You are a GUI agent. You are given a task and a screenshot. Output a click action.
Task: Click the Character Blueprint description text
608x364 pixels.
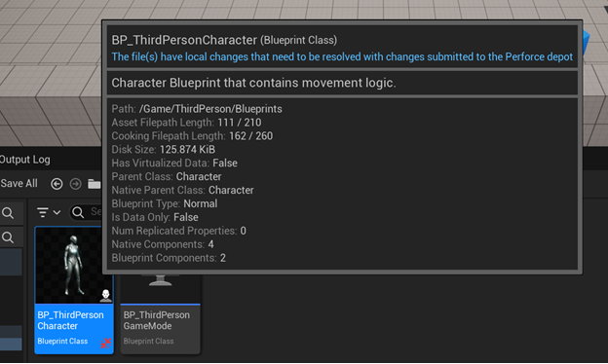point(253,83)
